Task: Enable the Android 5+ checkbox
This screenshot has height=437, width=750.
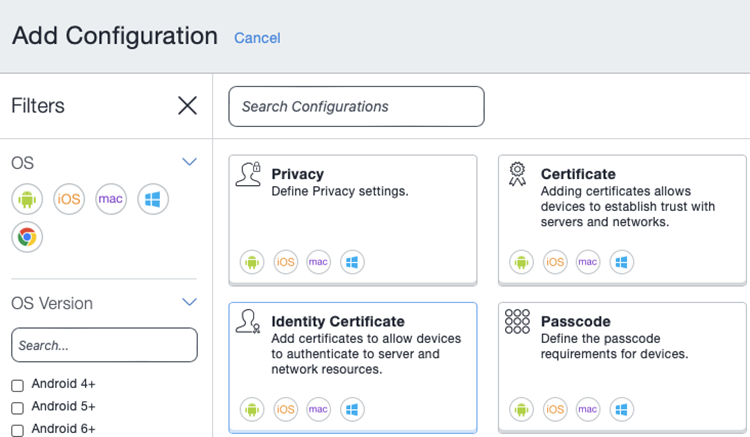Action: coord(17,408)
